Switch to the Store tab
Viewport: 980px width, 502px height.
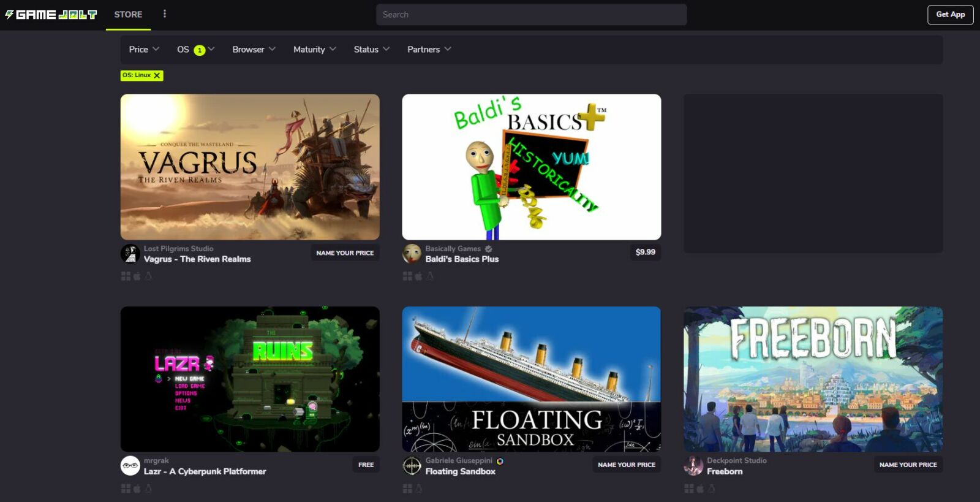tap(128, 15)
